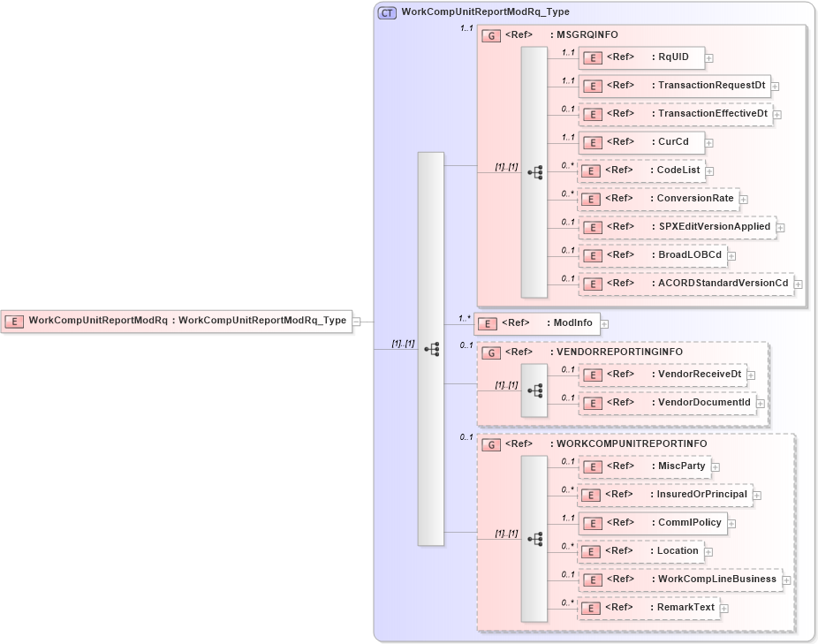Viewport: 818px width, 644px height.
Task: Click the G group icon beside MSGRQINFO
Action: 489,35
